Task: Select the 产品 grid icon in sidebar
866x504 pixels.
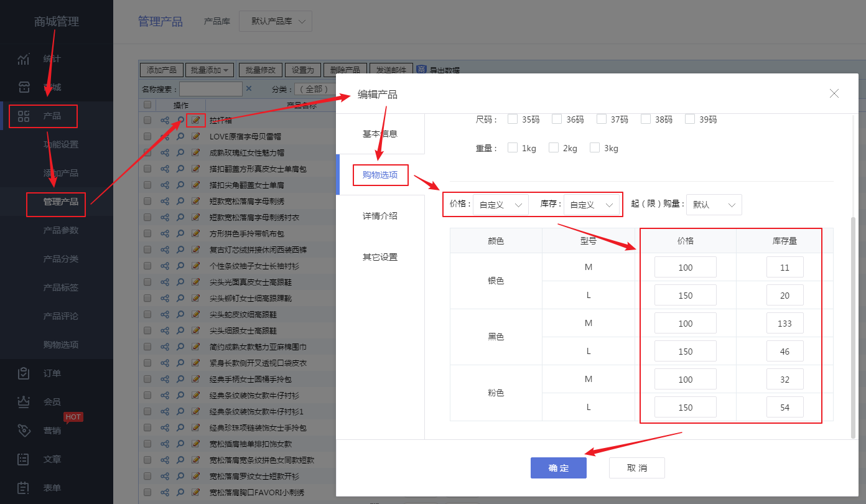Action: 24,116
